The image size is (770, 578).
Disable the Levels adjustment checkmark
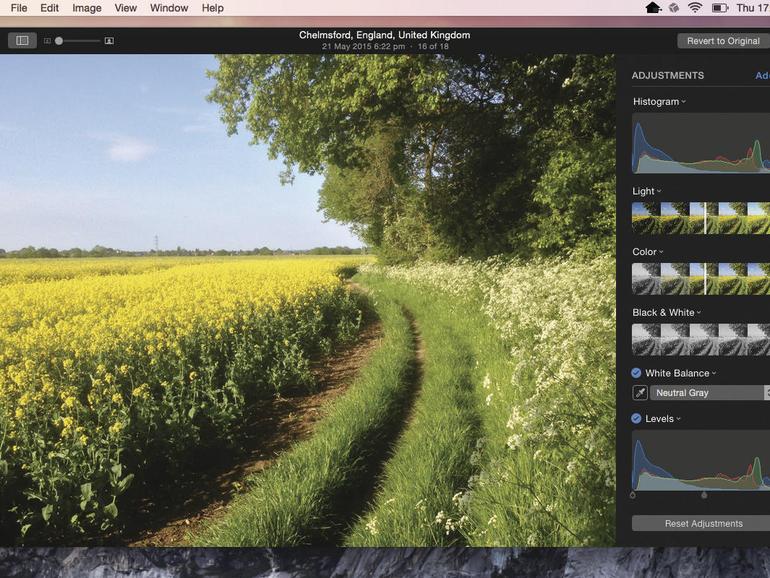tap(637, 419)
